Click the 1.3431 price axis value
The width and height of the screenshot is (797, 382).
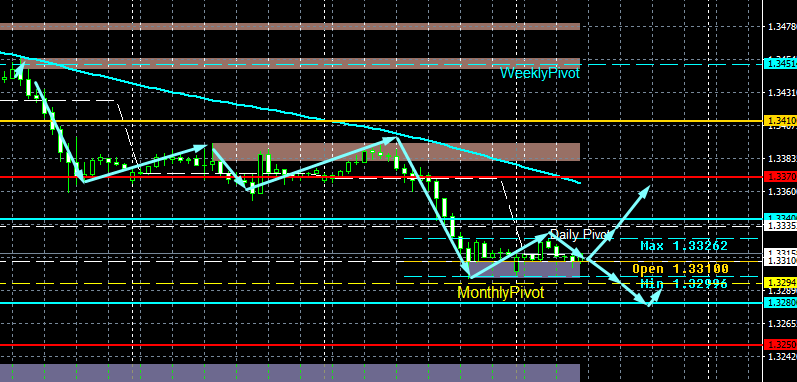(782, 93)
